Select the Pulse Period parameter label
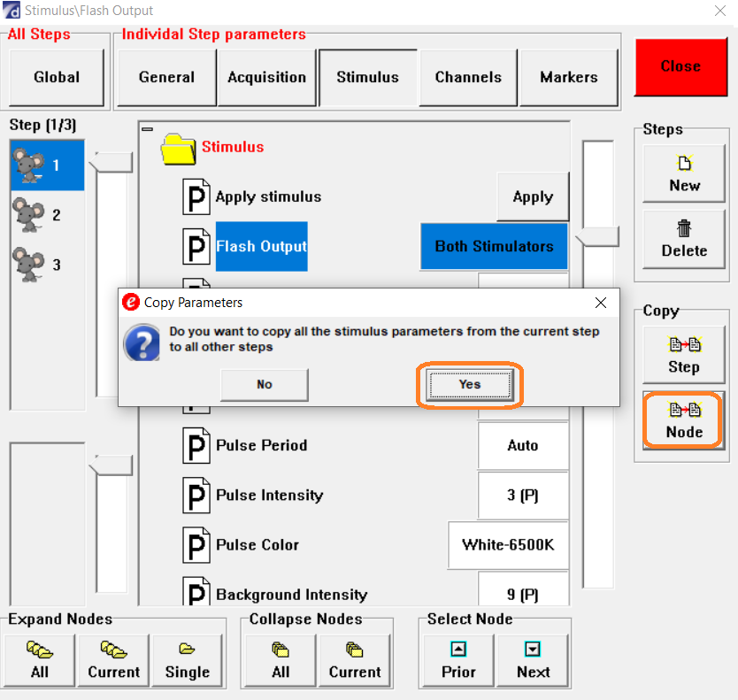The height and width of the screenshot is (700, 738). tap(262, 445)
